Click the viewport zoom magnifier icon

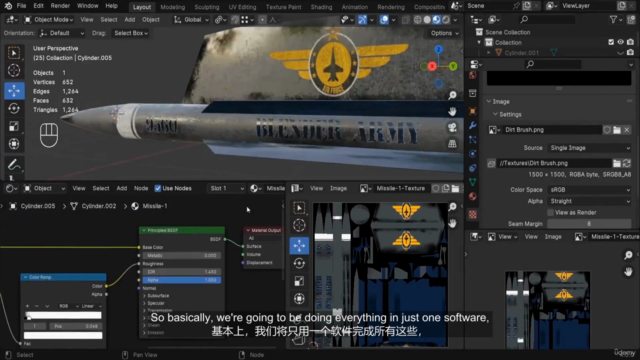[452, 95]
